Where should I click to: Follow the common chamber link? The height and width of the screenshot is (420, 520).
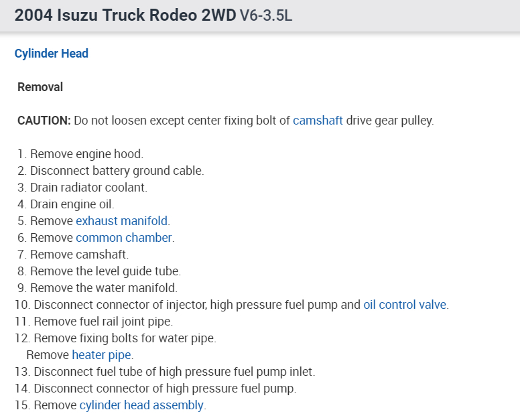pos(124,238)
